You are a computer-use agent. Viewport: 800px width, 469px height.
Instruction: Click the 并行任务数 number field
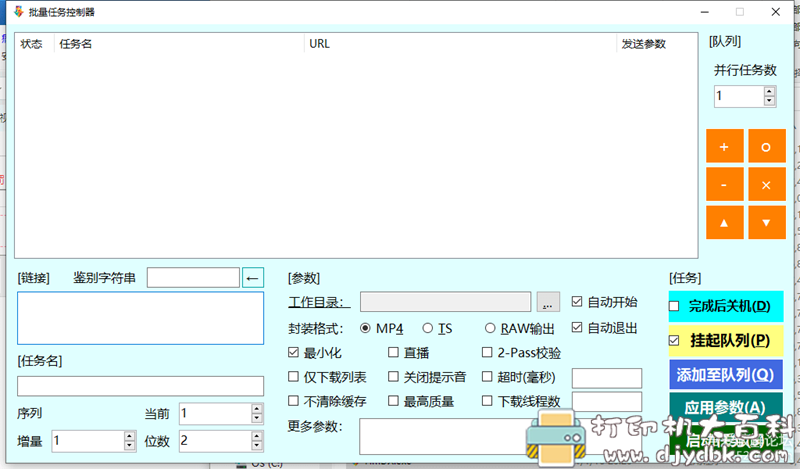click(x=739, y=96)
